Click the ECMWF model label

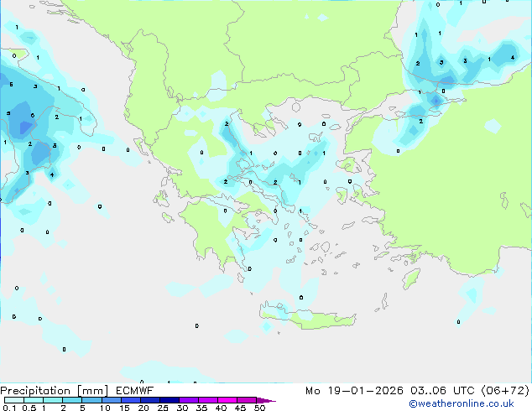coord(135,390)
